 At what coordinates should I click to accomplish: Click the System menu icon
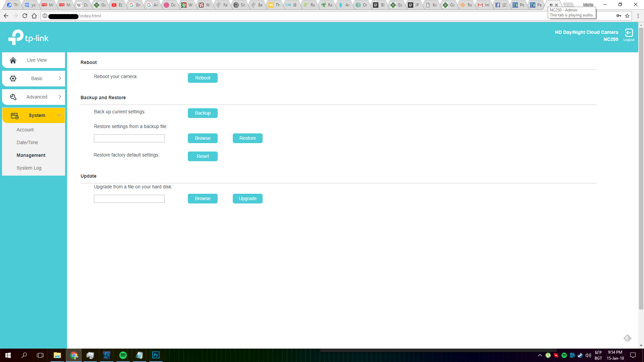click(x=15, y=116)
